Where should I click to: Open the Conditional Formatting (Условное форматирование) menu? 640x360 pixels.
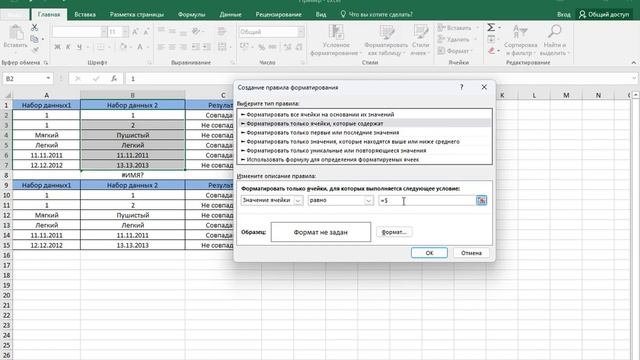click(x=336, y=40)
